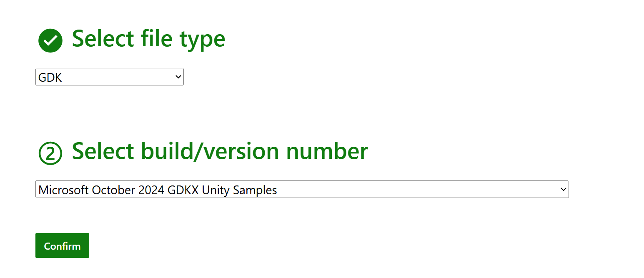Click the step indicator next to build/version heading
The width and height of the screenshot is (644, 278).
50,152
